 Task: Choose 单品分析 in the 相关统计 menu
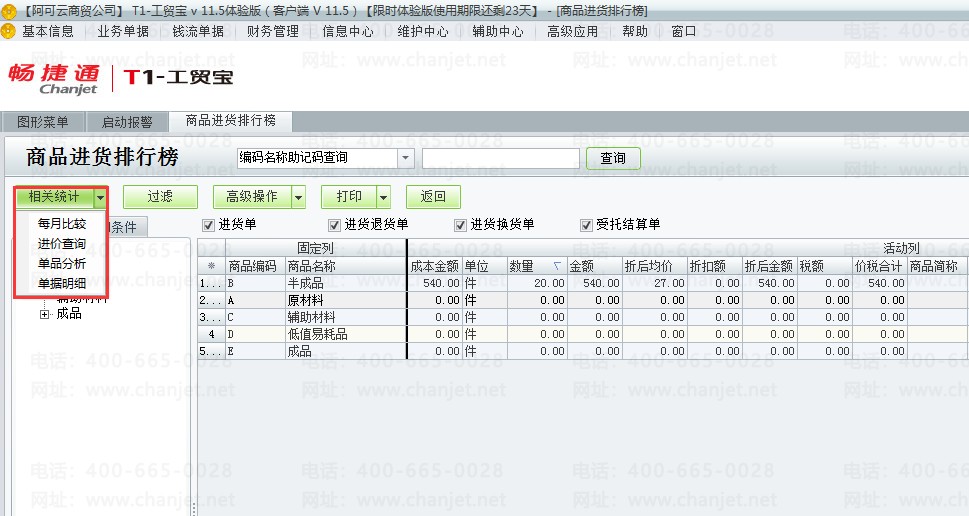[x=62, y=263]
